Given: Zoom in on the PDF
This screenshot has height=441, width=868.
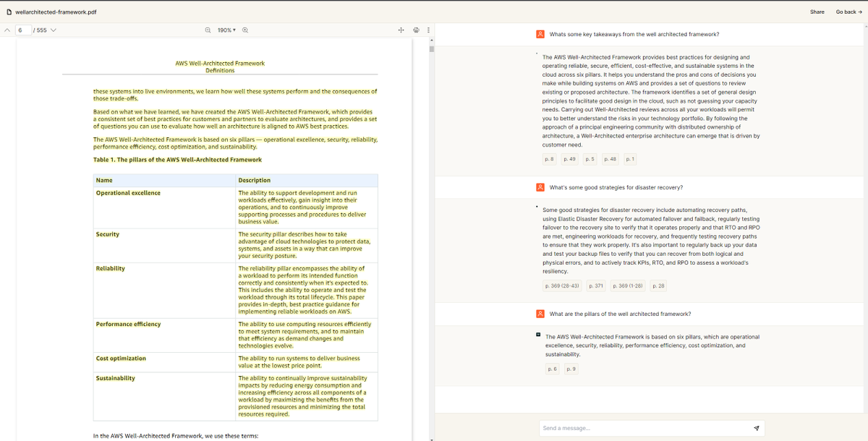Looking at the screenshot, I should (x=244, y=30).
